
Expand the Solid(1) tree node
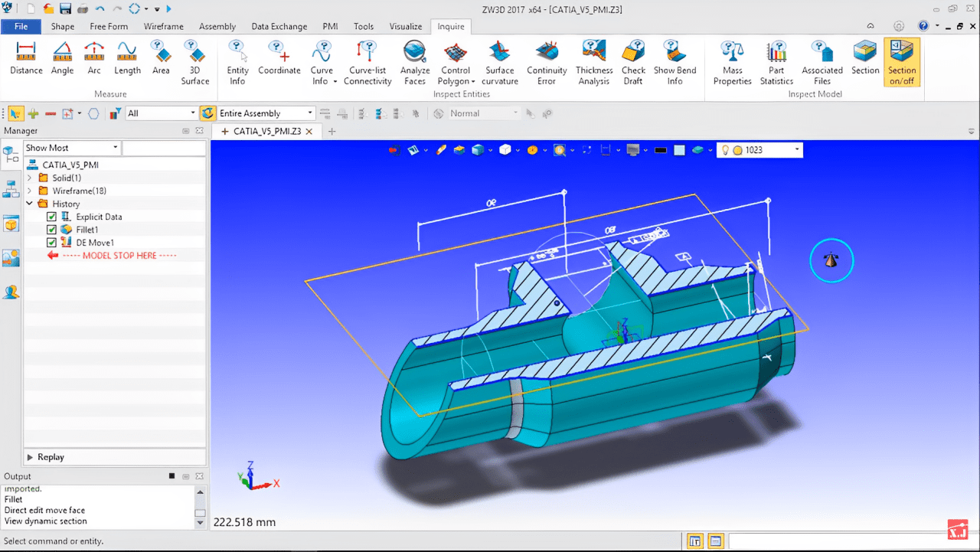tap(30, 178)
